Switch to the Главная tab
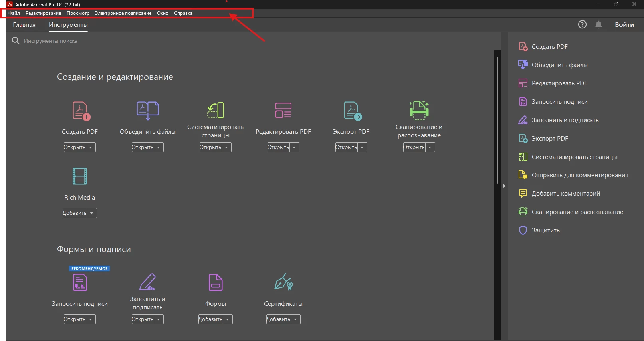The image size is (644, 341). point(24,25)
